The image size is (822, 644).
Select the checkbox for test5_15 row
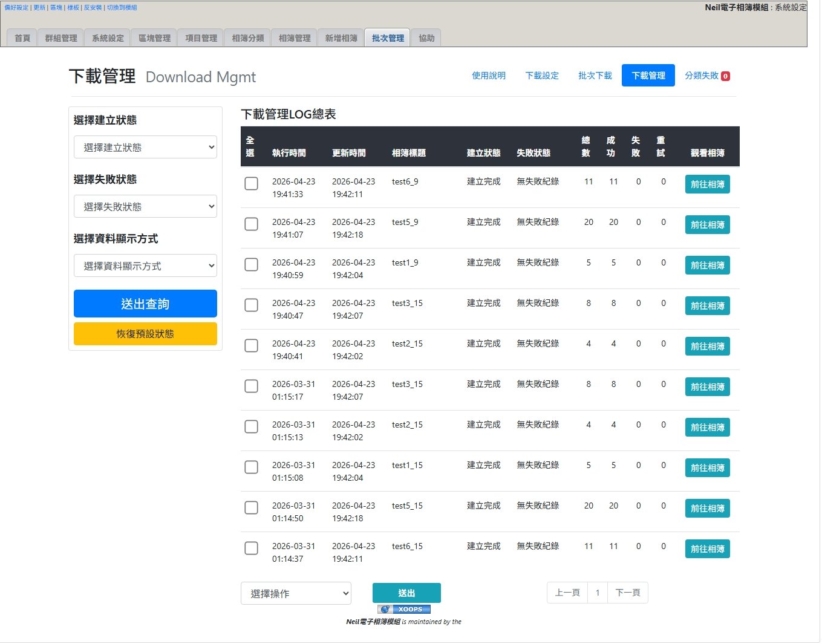[251, 508]
